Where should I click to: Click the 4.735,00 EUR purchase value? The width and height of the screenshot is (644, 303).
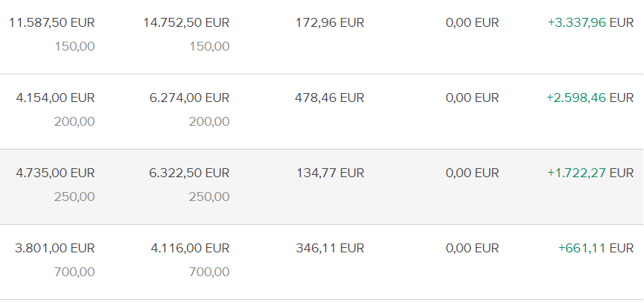tap(55, 173)
